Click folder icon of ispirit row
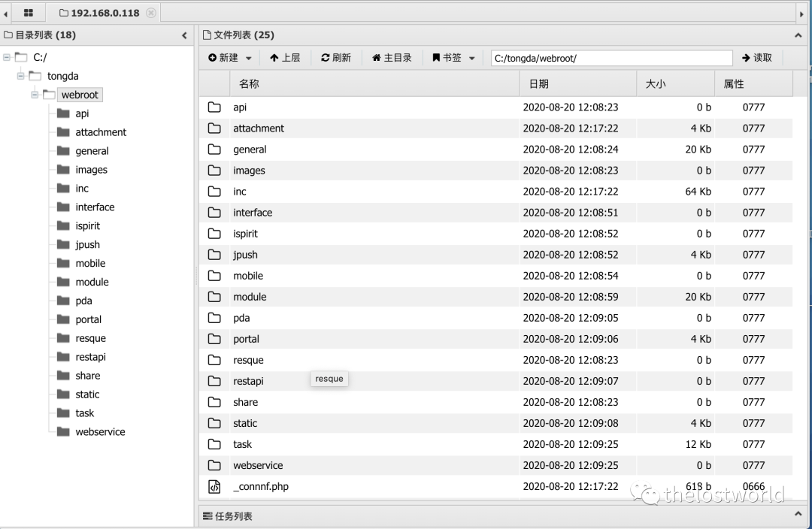This screenshot has width=812, height=529. [x=214, y=234]
